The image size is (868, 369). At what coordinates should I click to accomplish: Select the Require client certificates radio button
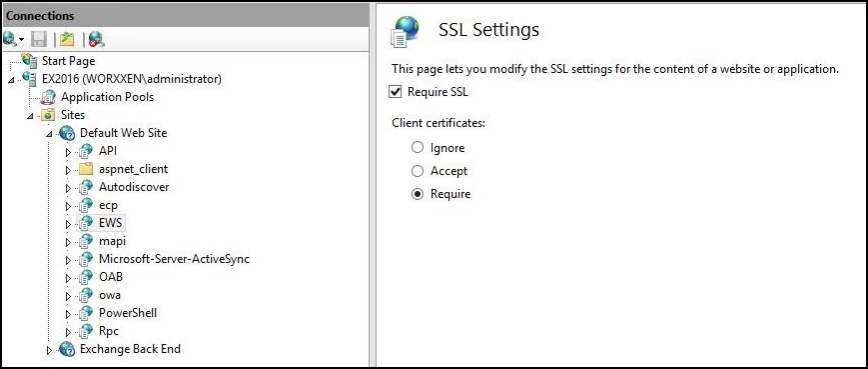pos(418,194)
